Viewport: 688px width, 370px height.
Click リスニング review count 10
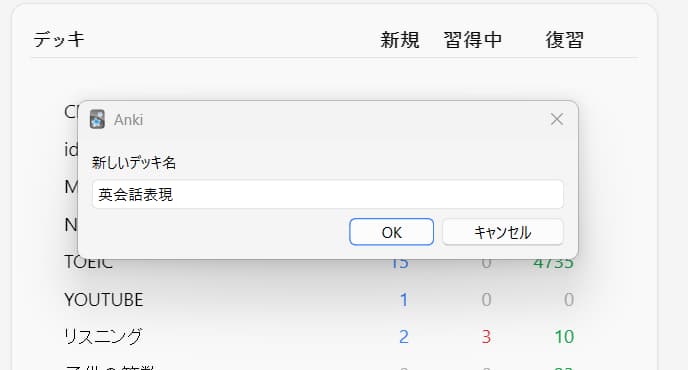tap(564, 337)
